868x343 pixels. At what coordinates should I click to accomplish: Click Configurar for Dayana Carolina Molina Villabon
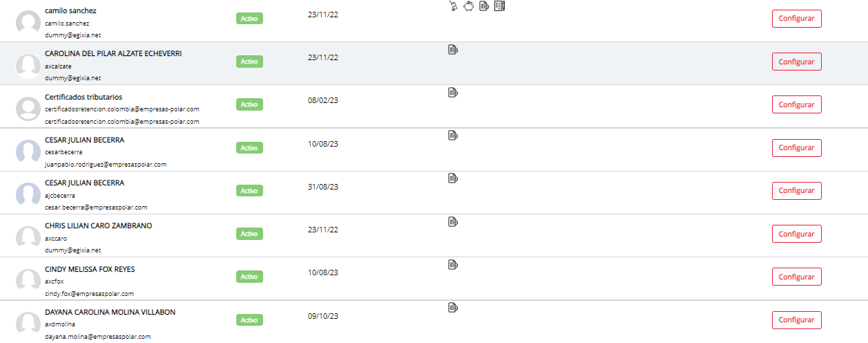[x=796, y=320]
